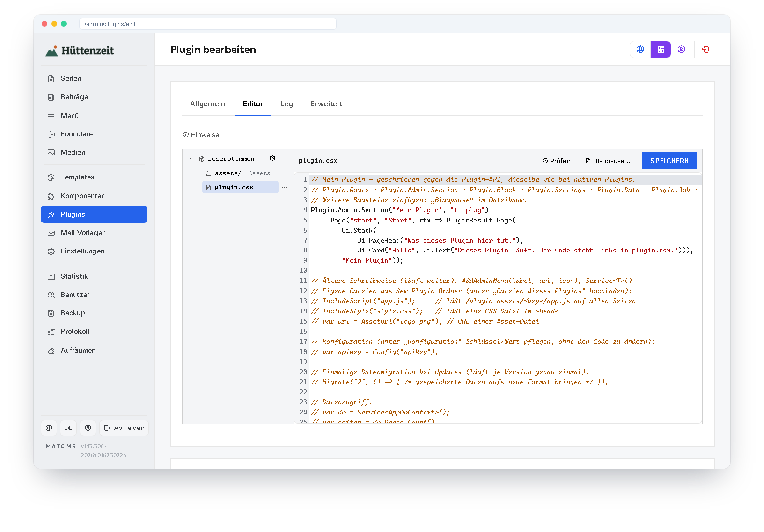Open Medien library
The image size is (764, 532).
[x=94, y=152]
